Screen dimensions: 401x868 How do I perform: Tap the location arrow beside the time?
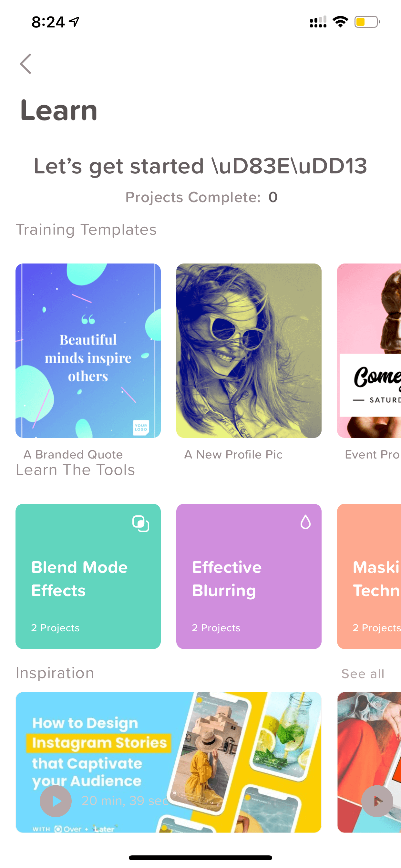(x=74, y=22)
